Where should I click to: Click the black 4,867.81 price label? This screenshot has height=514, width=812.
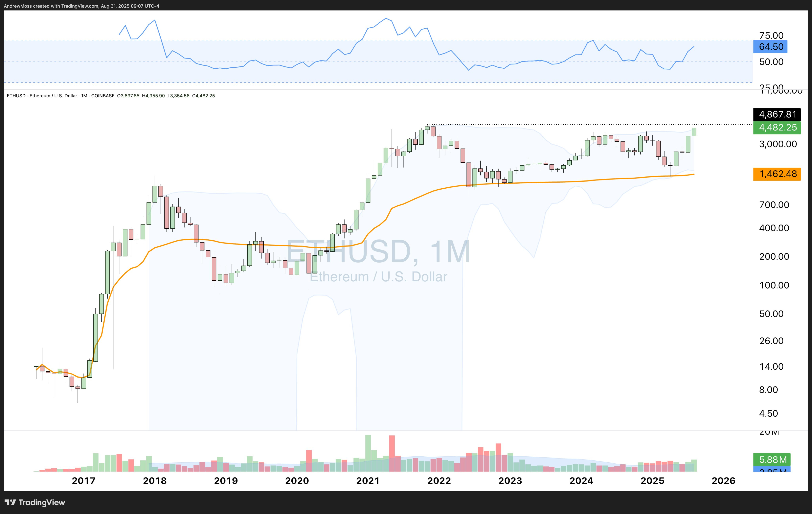pyautogui.click(x=777, y=114)
